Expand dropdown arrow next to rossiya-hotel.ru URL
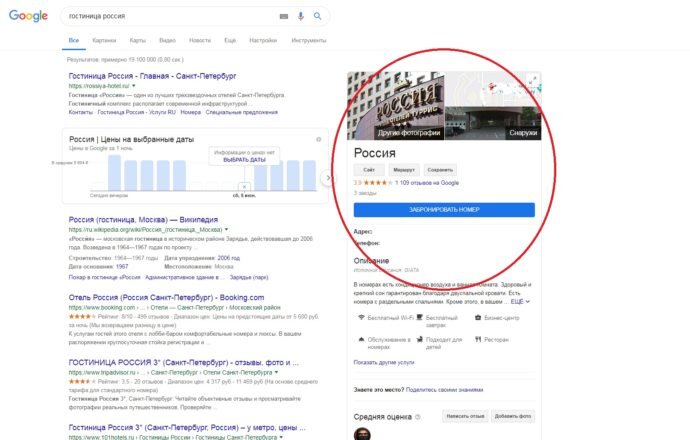Viewport: 690px width, 440px height. (x=134, y=86)
